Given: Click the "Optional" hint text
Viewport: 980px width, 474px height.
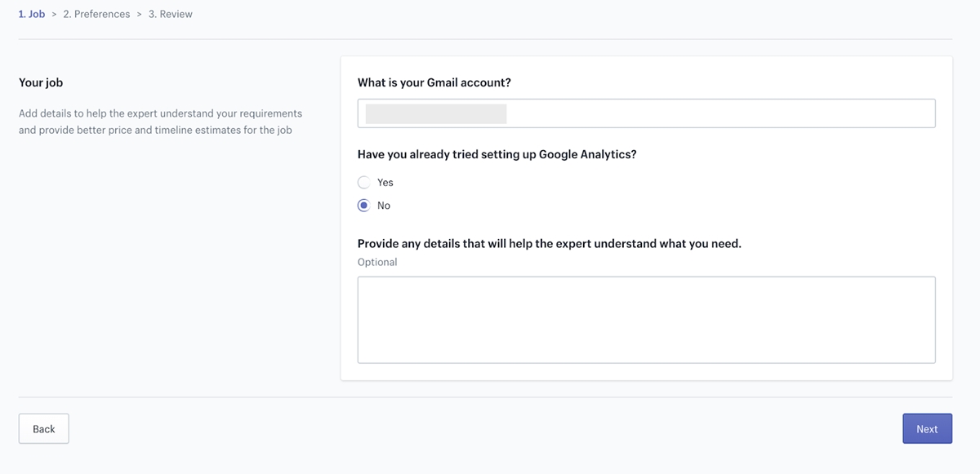Looking at the screenshot, I should (377, 262).
